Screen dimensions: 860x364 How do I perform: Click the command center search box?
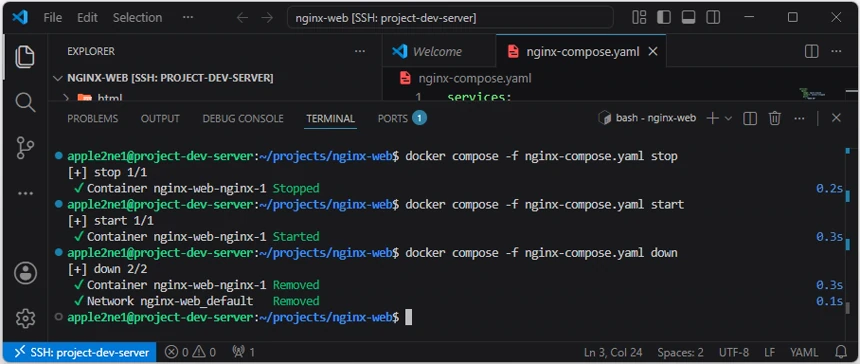[x=450, y=18]
